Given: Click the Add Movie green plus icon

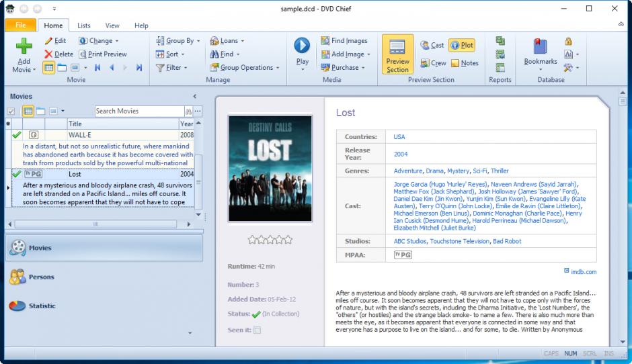Looking at the screenshot, I should [x=24, y=46].
